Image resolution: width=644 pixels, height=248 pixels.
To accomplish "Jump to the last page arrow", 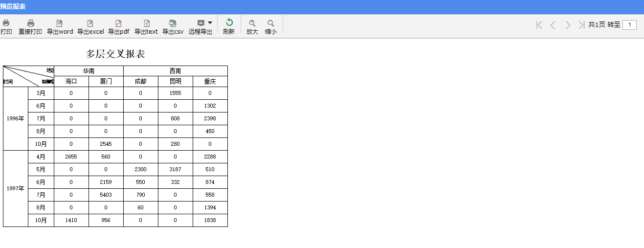I will pos(581,25).
